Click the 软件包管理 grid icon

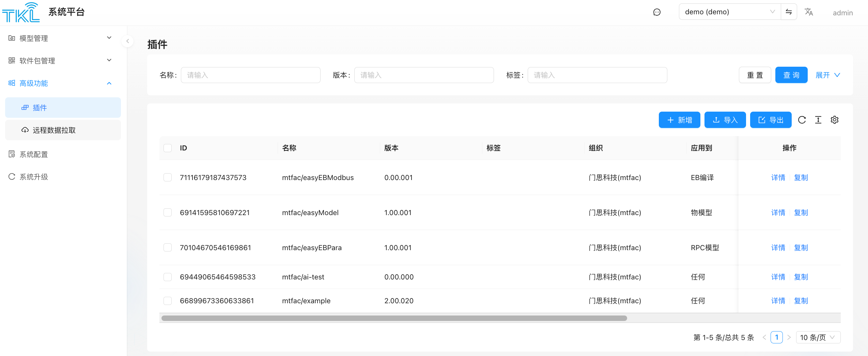pos(12,61)
